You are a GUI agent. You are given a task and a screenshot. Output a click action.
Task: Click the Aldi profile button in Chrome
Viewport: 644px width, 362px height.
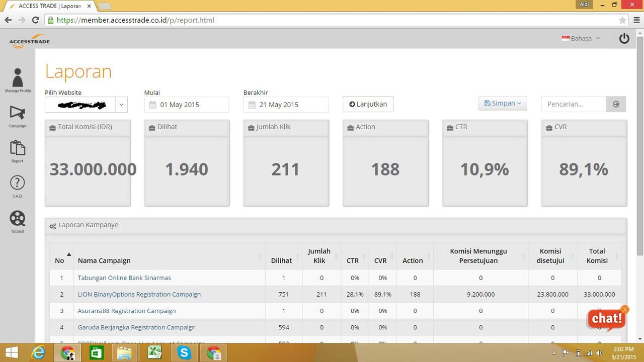584,4
